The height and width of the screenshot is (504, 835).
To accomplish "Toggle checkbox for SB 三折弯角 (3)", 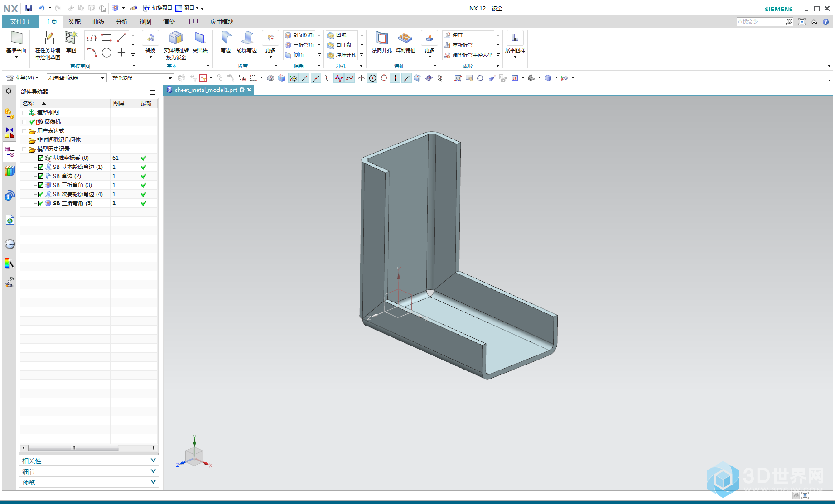I will (41, 185).
